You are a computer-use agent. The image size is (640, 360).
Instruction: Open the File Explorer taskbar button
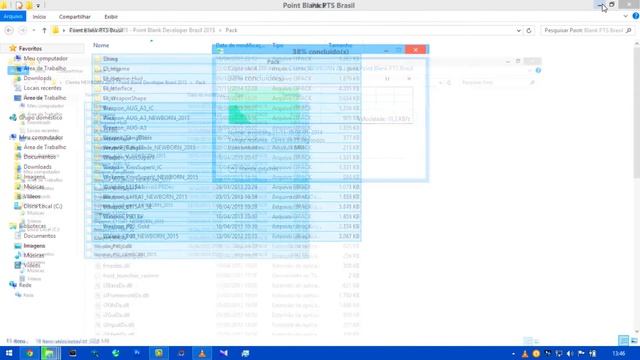pyautogui.click(x=50, y=353)
